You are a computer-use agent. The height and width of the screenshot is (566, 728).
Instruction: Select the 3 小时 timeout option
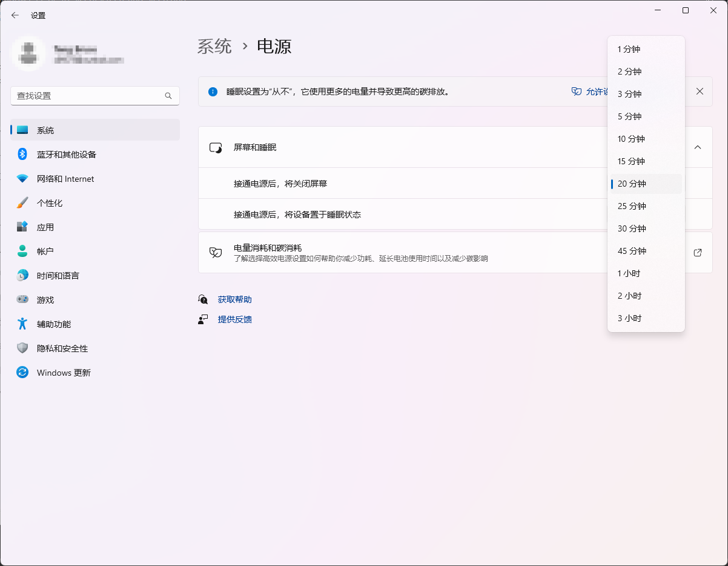click(629, 318)
